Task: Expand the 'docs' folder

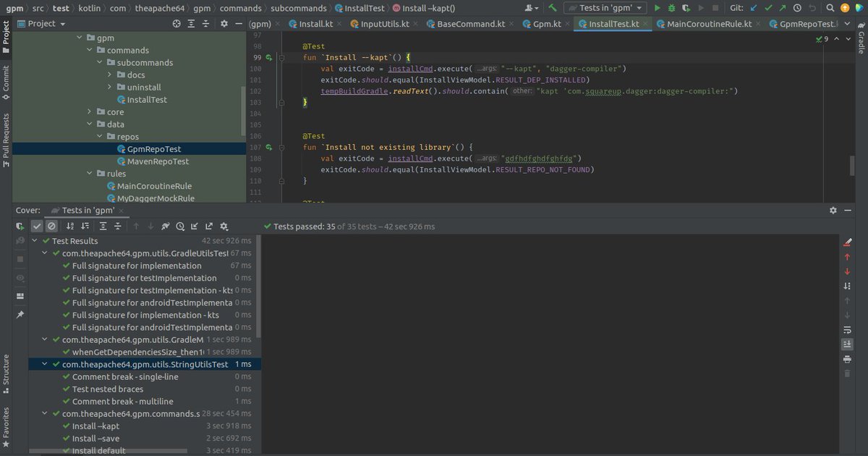Action: [x=110, y=75]
